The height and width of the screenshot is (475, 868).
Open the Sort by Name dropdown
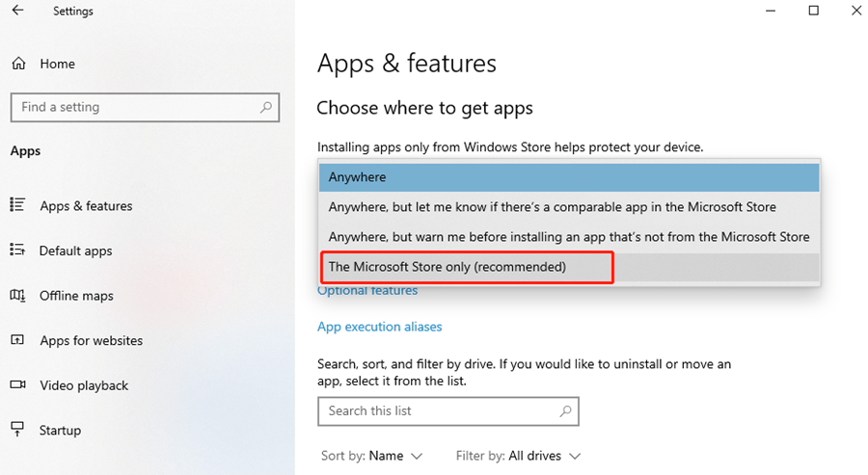point(372,456)
